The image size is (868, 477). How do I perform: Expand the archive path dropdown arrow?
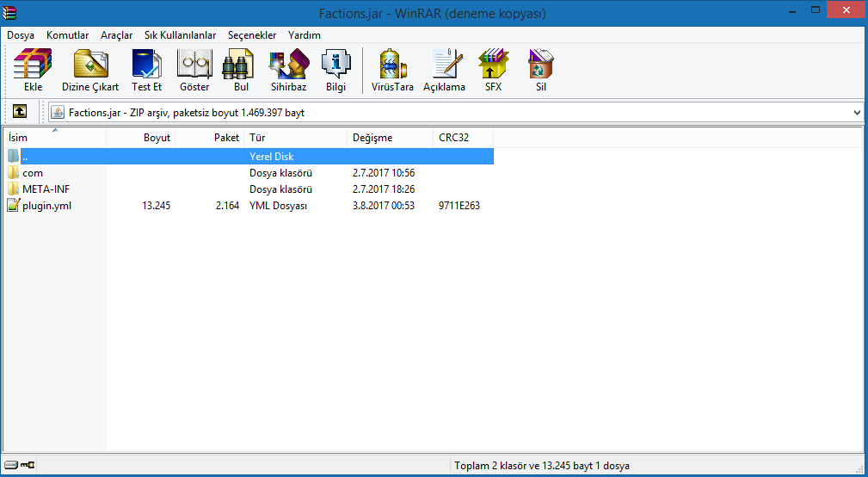857,113
